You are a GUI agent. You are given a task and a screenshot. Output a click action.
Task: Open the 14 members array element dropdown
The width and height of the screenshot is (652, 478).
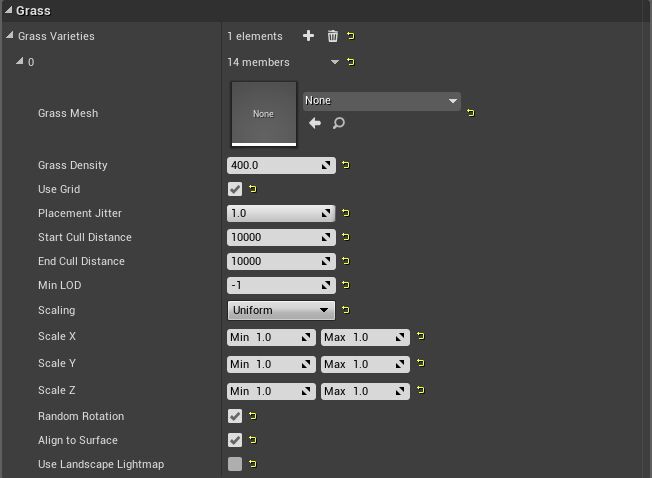tap(335, 62)
